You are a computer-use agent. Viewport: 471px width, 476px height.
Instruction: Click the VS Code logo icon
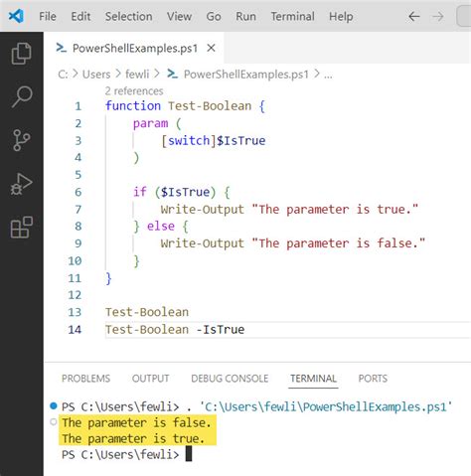point(16,16)
